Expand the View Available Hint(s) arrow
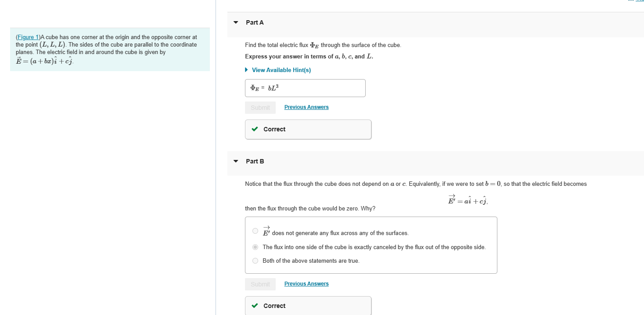644x315 pixels. coord(247,70)
